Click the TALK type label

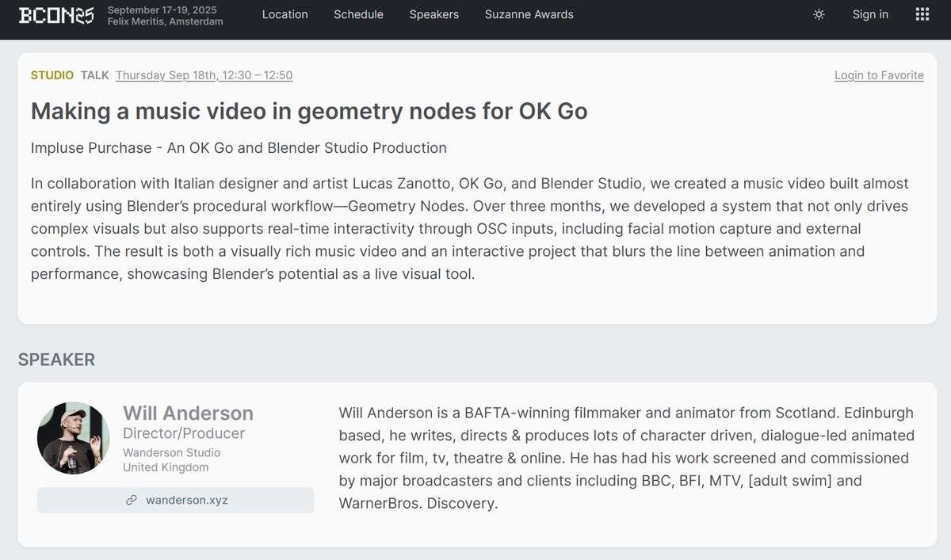click(x=95, y=75)
